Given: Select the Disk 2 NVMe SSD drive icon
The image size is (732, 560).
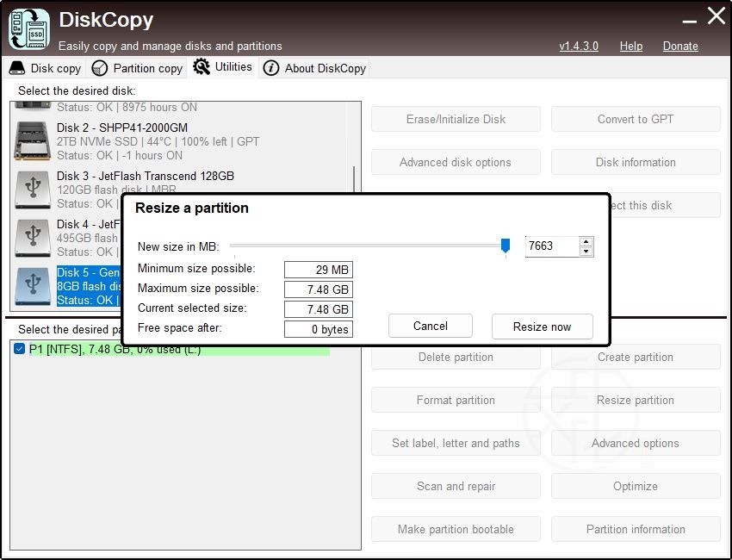Looking at the screenshot, I should pyautogui.click(x=33, y=141).
